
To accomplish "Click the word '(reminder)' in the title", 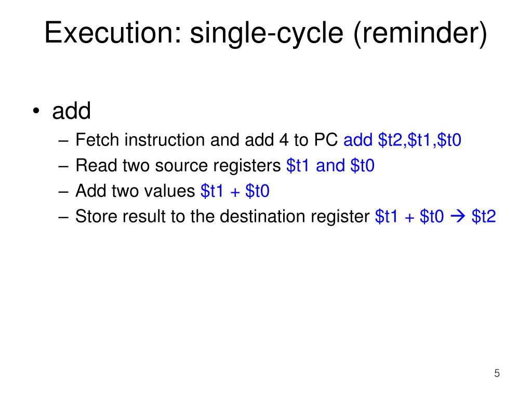I will click(420, 34).
